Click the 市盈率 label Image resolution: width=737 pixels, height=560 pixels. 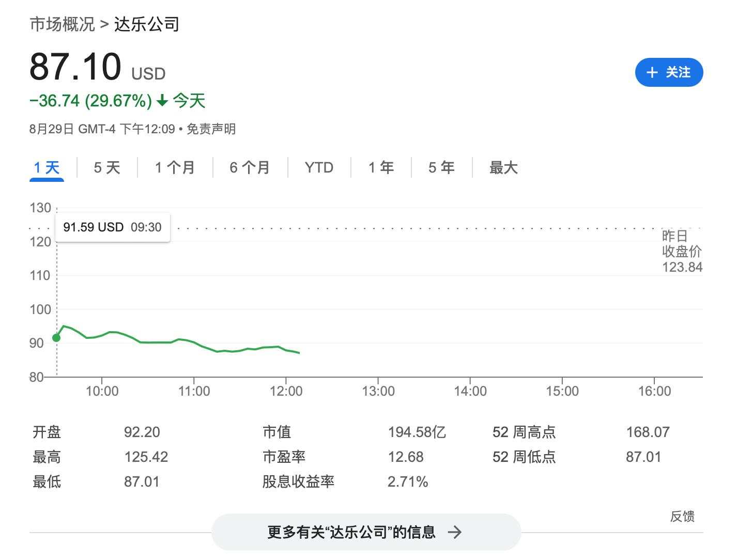tap(284, 457)
